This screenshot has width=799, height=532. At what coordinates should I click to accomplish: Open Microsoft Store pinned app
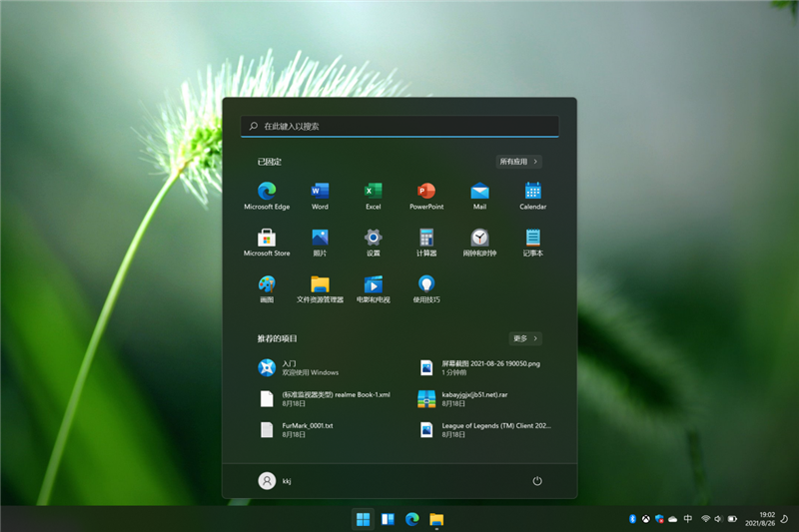coord(267,238)
